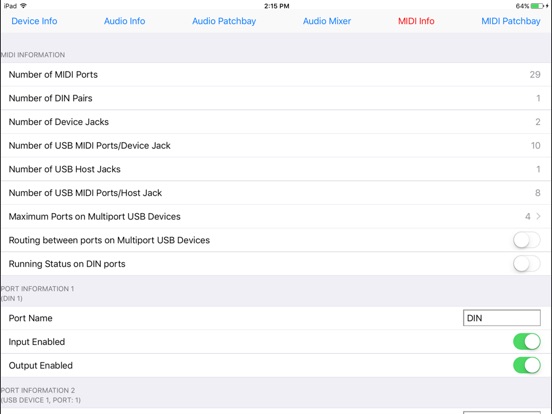552x414 pixels.
Task: Click the clock showing 2:15 PM
Action: coord(277,6)
